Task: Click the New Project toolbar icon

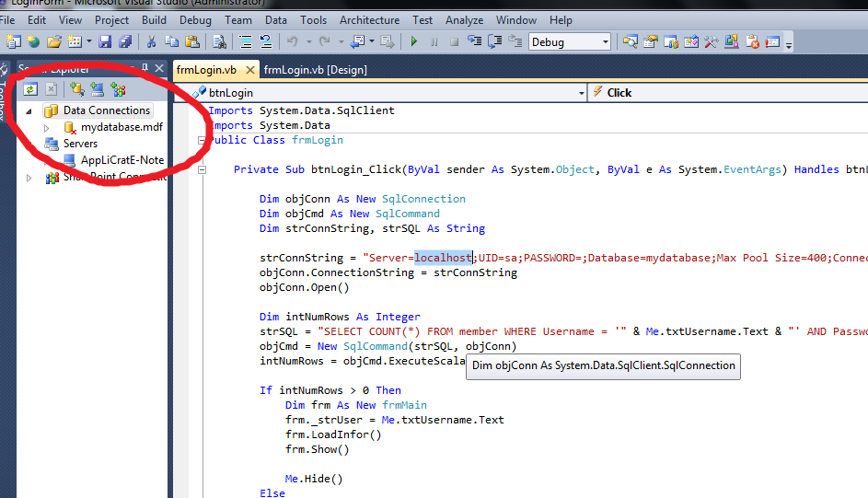Action: [13, 41]
